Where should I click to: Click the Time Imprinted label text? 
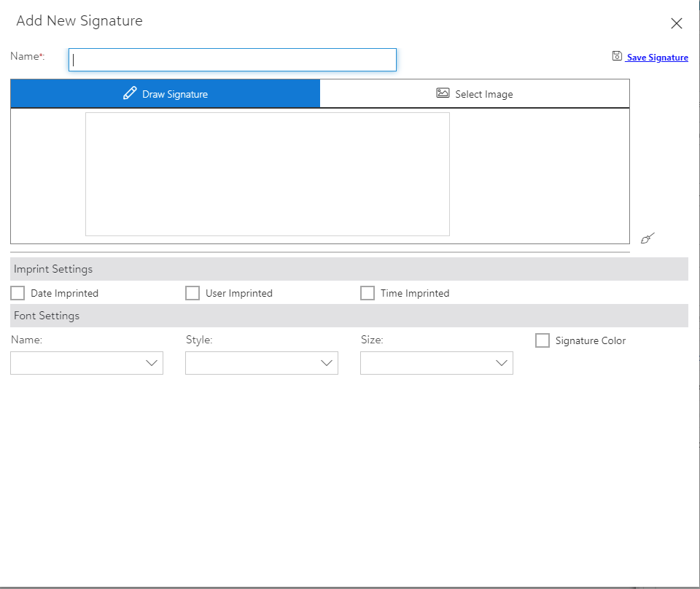click(415, 293)
